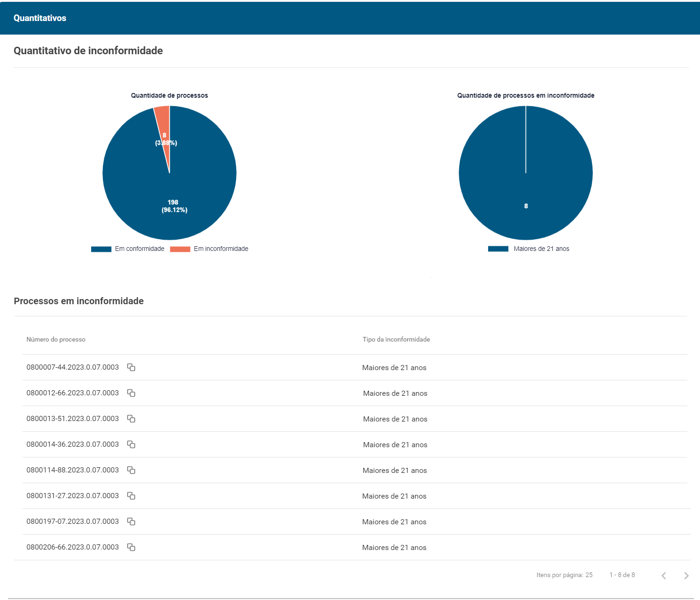The width and height of the screenshot is (700, 600).
Task: Select process 0800197-07.2023.0.07.0003 text
Action: pyautogui.click(x=72, y=521)
